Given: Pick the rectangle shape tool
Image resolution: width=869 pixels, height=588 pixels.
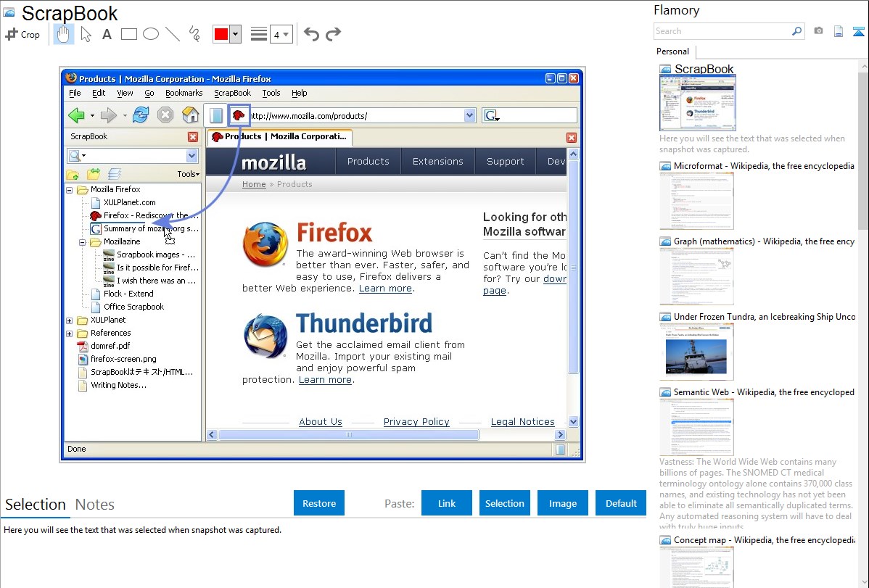Looking at the screenshot, I should (128, 34).
